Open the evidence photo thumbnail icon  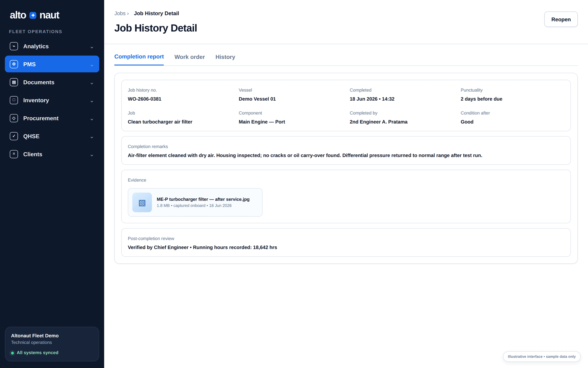(x=142, y=202)
